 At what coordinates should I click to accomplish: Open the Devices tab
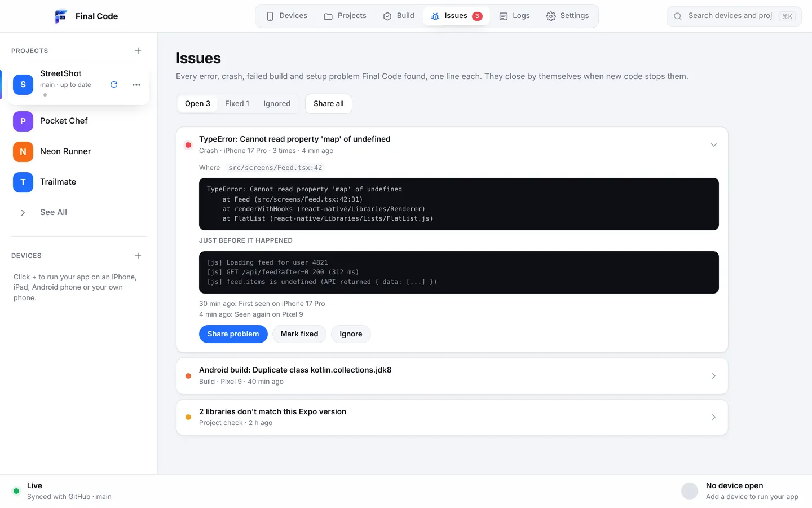pyautogui.click(x=287, y=16)
